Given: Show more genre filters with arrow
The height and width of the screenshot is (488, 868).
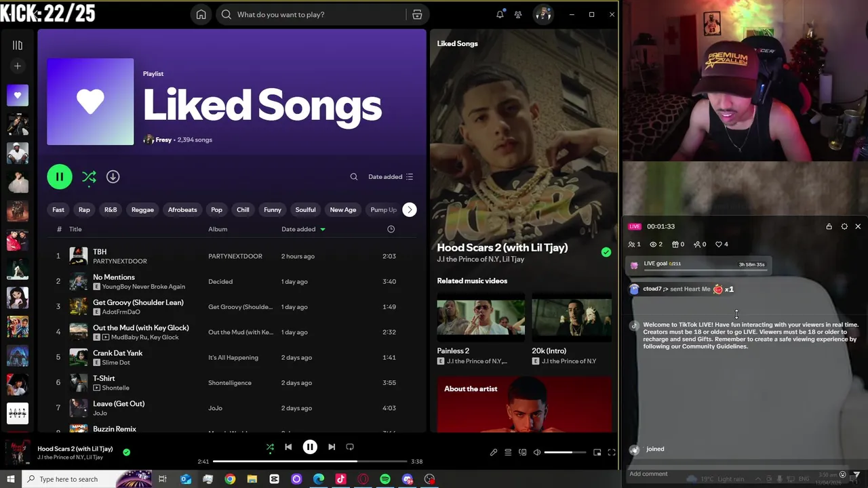Looking at the screenshot, I should [x=410, y=209].
